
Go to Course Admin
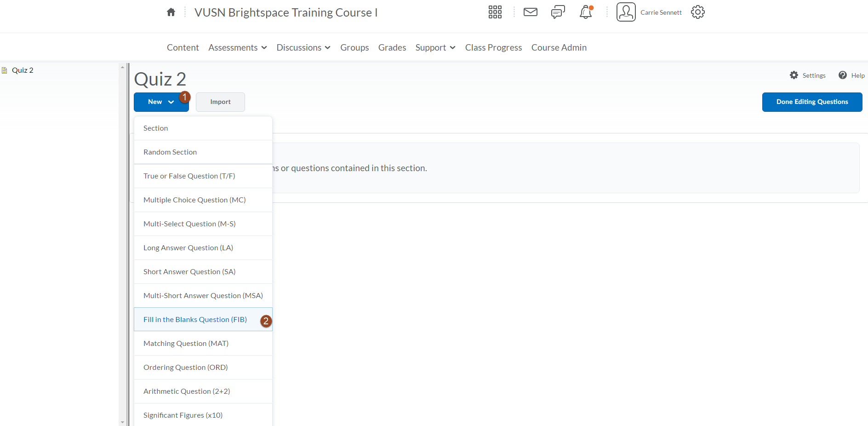[559, 47]
